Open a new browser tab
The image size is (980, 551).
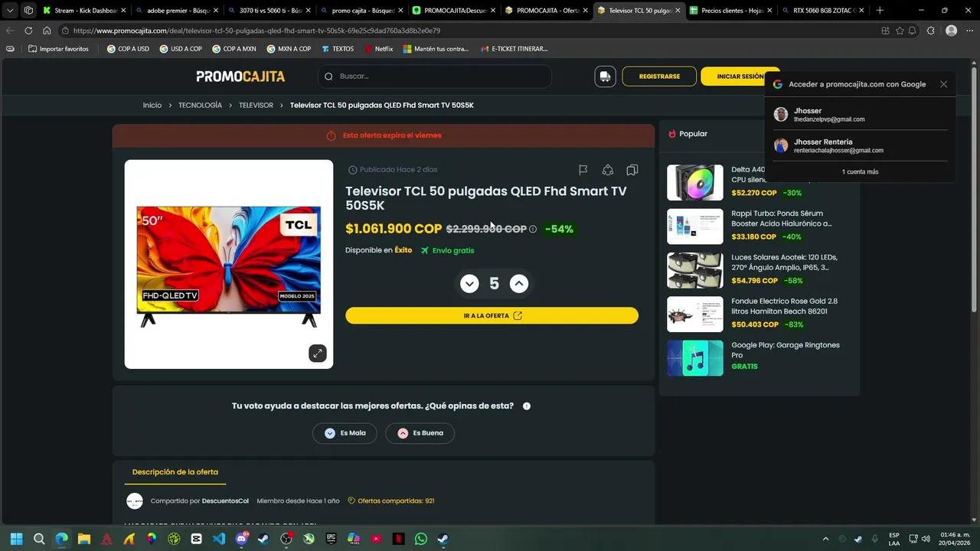tap(880, 11)
